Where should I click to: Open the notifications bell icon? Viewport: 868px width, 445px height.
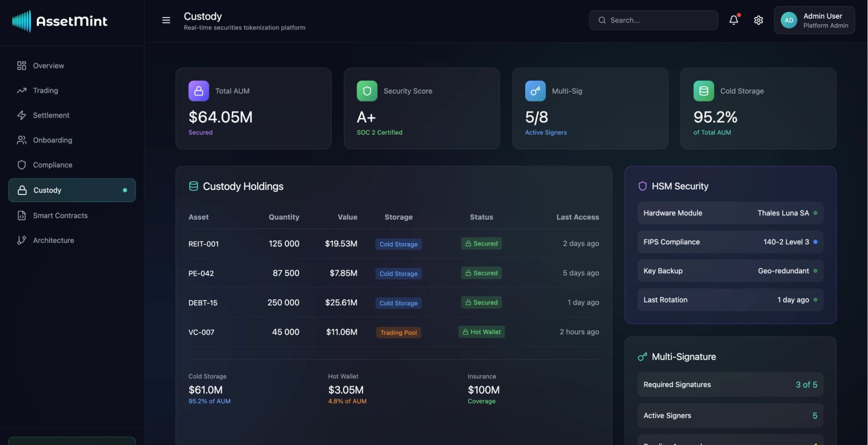[x=734, y=20]
